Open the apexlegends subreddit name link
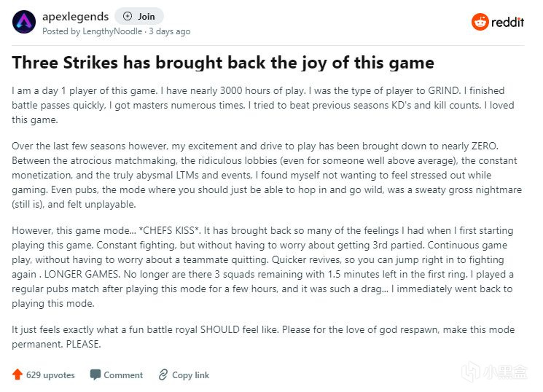Image resolution: width=543 pixels, height=392 pixels. (75, 16)
